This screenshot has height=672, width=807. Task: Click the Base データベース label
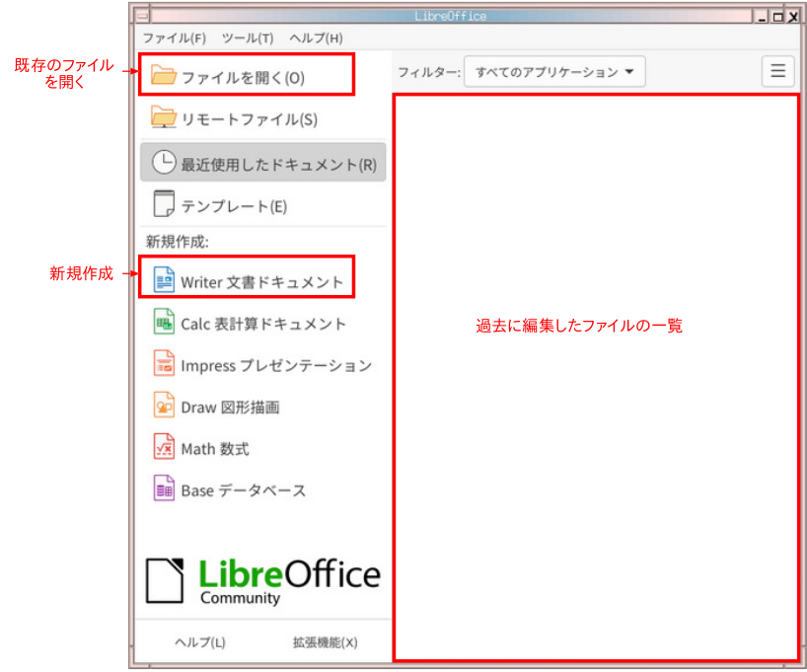[244, 490]
